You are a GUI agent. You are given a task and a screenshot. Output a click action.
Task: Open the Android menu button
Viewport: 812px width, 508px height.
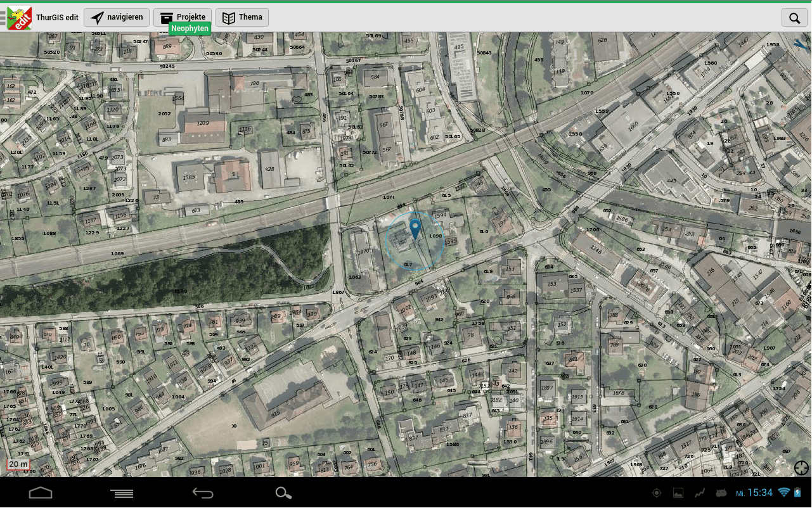(x=122, y=493)
